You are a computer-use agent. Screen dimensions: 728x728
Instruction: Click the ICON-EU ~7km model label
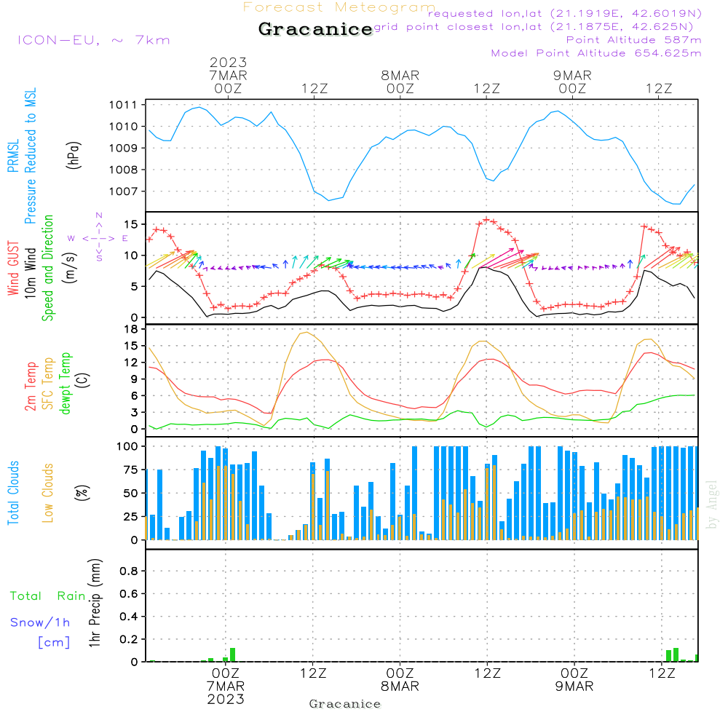click(x=94, y=40)
